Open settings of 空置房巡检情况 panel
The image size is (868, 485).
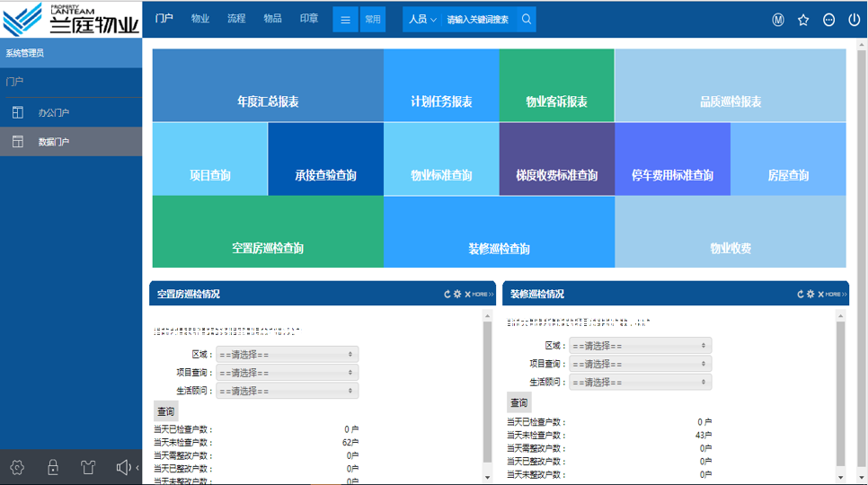pyautogui.click(x=457, y=295)
